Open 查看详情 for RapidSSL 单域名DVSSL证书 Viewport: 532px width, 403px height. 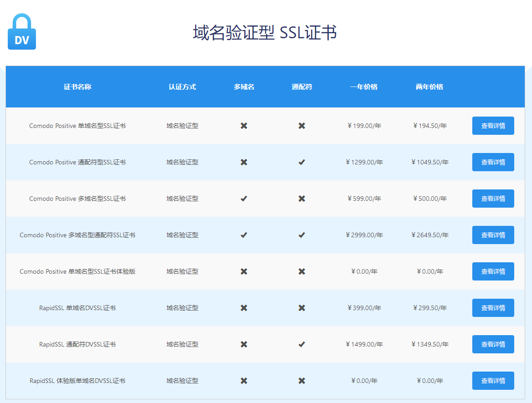click(x=493, y=308)
